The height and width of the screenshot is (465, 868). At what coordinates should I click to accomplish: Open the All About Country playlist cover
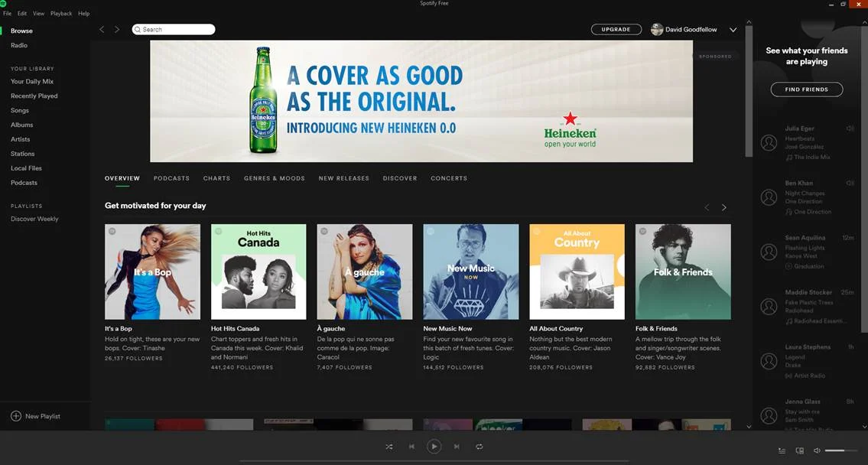click(577, 272)
